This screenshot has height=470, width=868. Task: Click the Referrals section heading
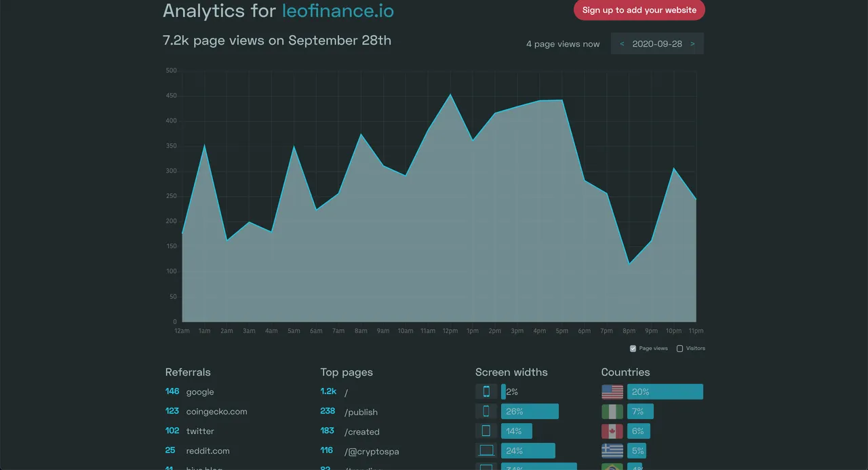188,372
